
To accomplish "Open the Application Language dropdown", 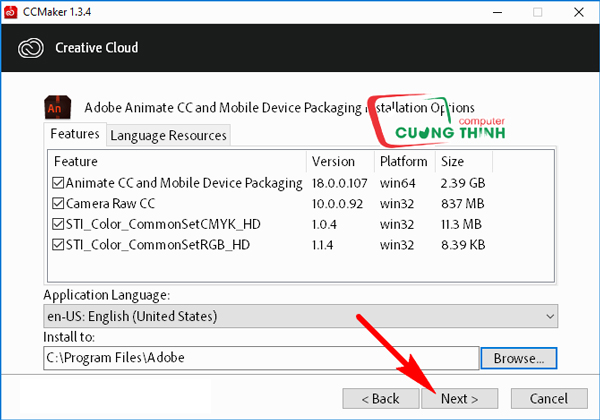I will tap(300, 316).
